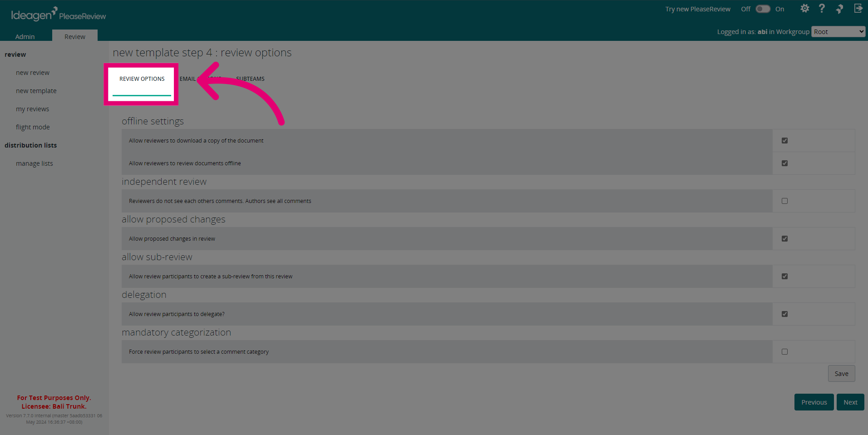Uncheck Allow review participants to delegate
Screen dimensions: 868x435
coord(784,314)
